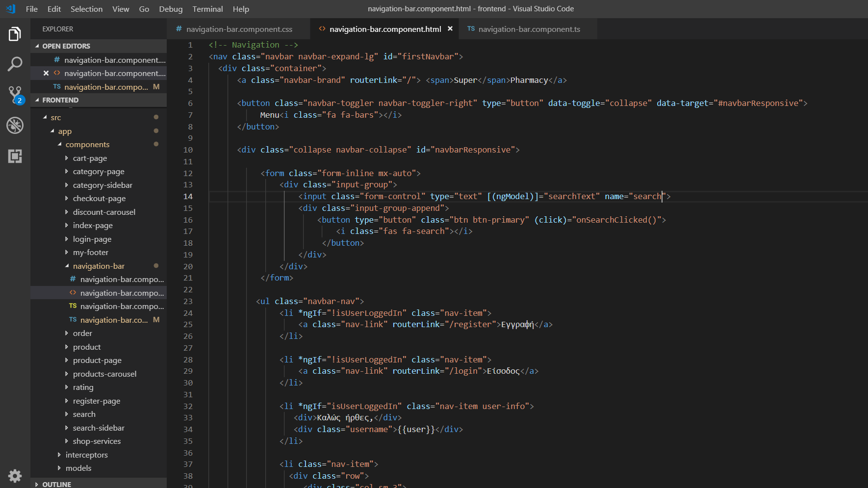Image resolution: width=868 pixels, height=488 pixels.
Task: Open modified TS file in Open Editors list
Action: pos(99,87)
